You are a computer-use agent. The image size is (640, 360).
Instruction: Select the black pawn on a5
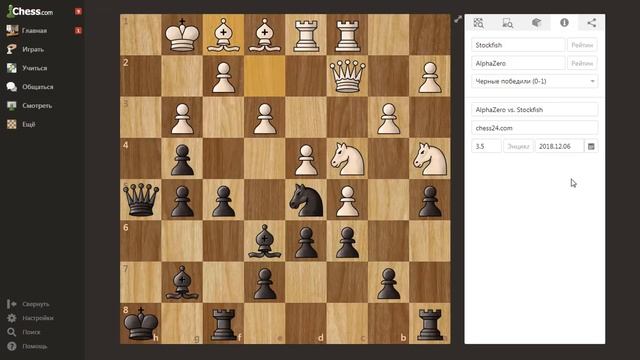430,200
